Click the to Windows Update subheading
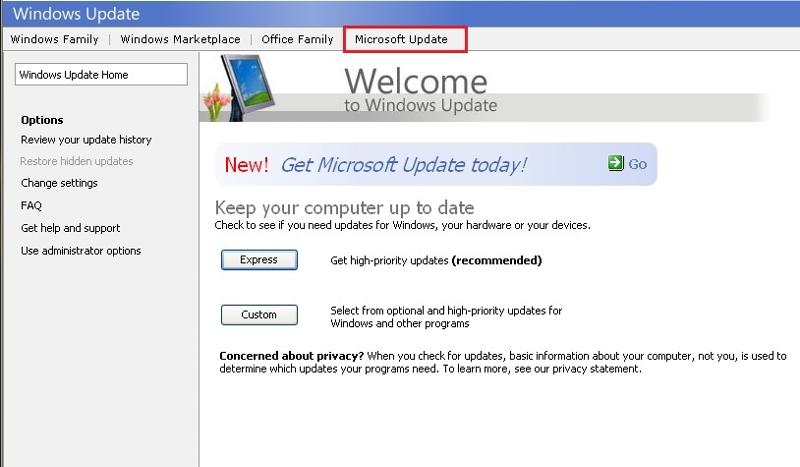This screenshot has width=800, height=467. pyautogui.click(x=420, y=105)
